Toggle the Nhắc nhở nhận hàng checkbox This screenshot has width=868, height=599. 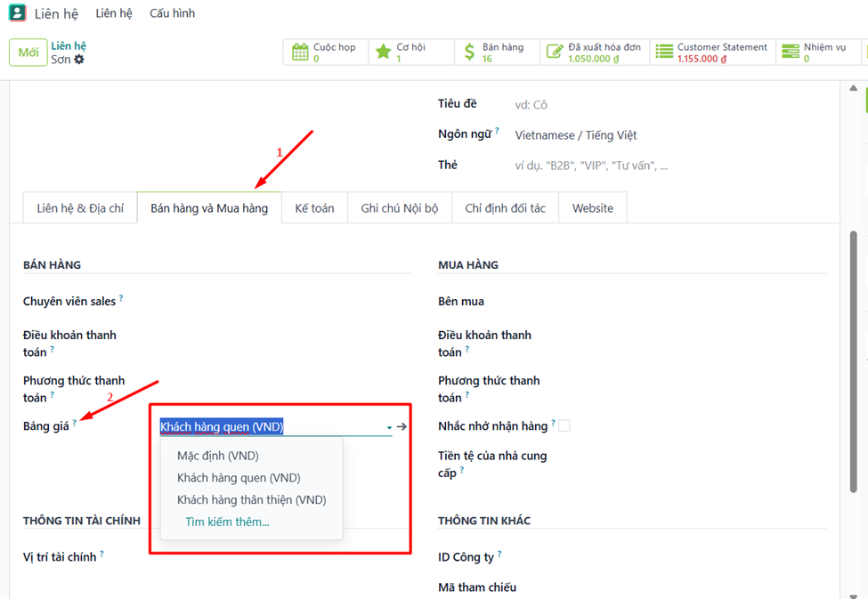coord(564,426)
